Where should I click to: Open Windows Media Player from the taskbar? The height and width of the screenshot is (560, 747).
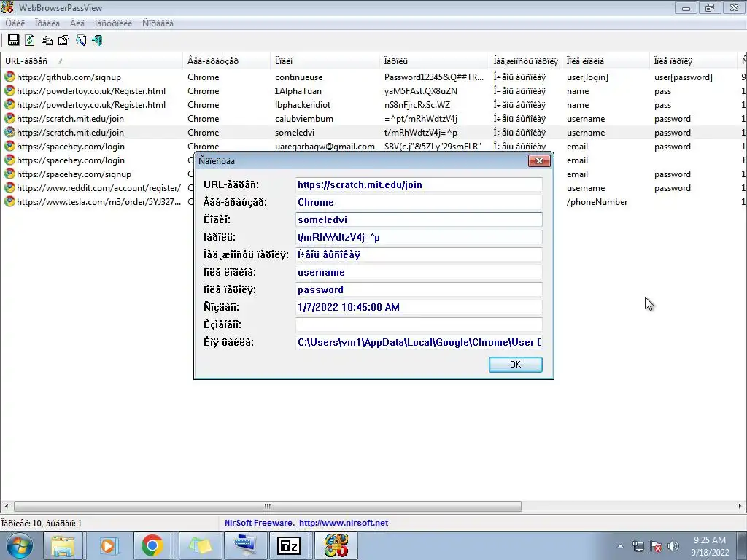tap(108, 545)
